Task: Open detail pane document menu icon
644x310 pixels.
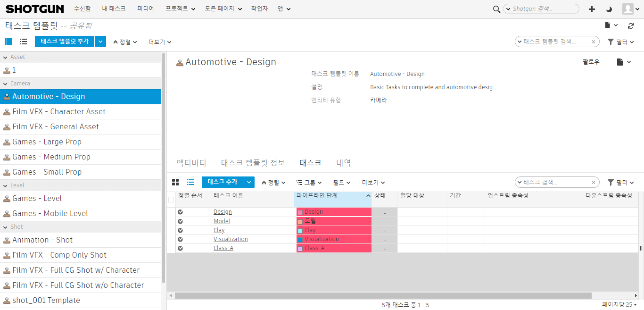Action: tap(624, 62)
